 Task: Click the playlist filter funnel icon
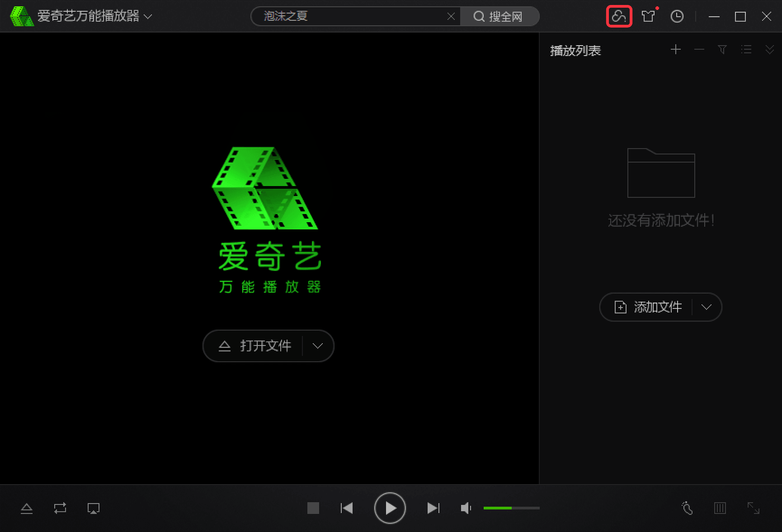pyautogui.click(x=722, y=49)
